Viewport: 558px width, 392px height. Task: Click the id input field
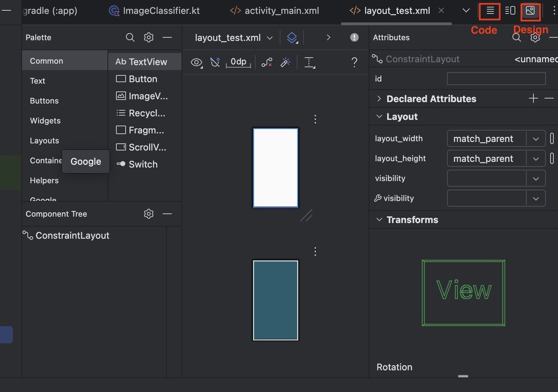click(x=496, y=79)
